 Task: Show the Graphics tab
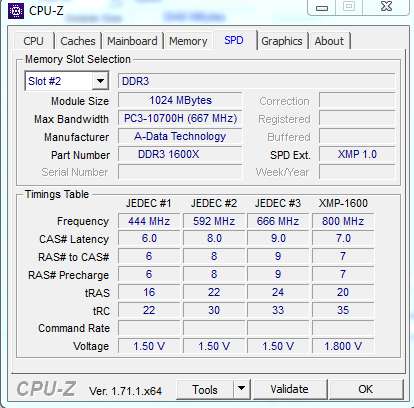coord(282,41)
